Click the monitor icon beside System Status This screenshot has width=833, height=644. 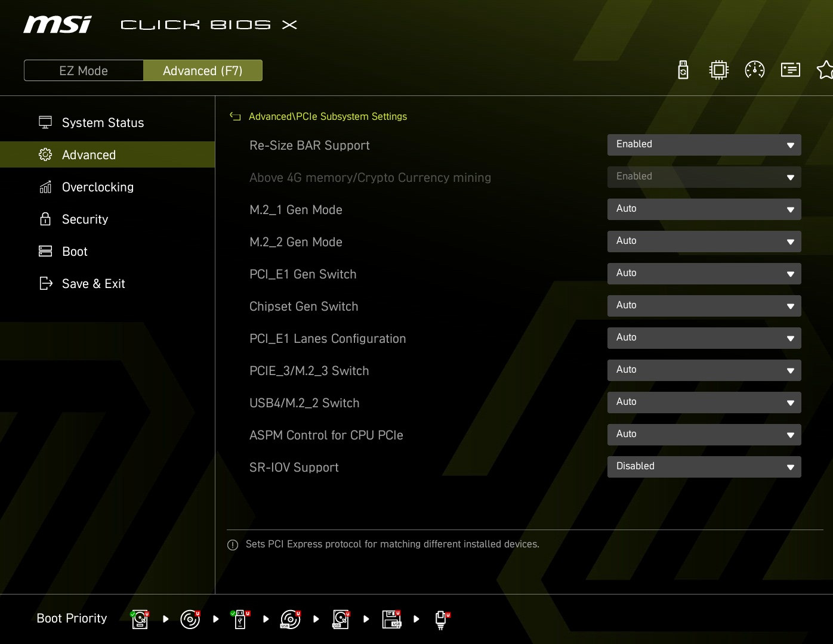tap(45, 122)
